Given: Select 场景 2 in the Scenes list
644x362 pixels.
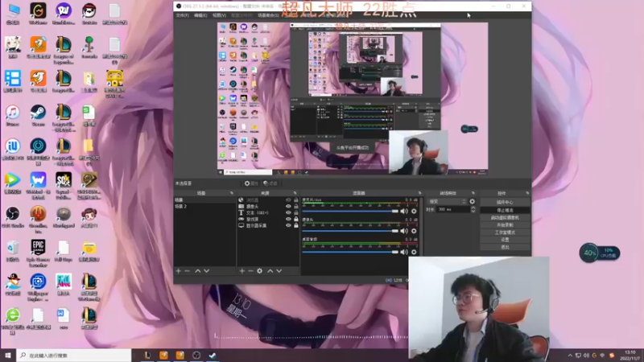Looking at the screenshot, I should point(204,207).
